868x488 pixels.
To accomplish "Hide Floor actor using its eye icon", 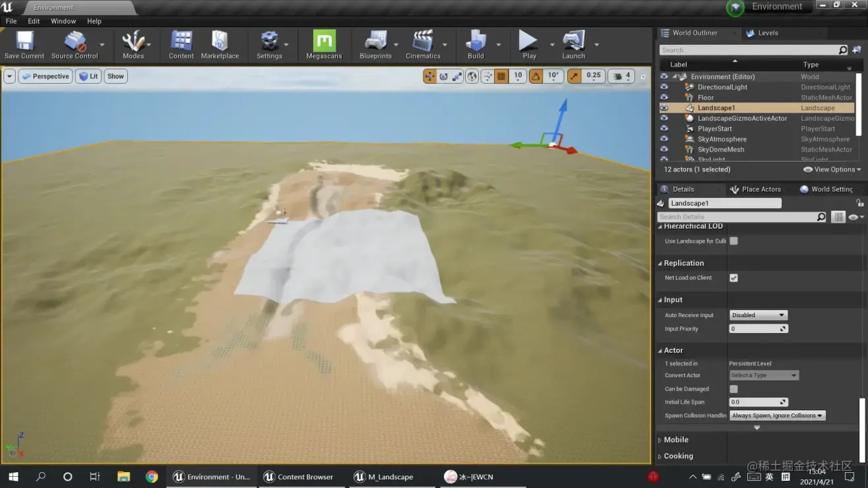I will pyautogui.click(x=664, y=98).
